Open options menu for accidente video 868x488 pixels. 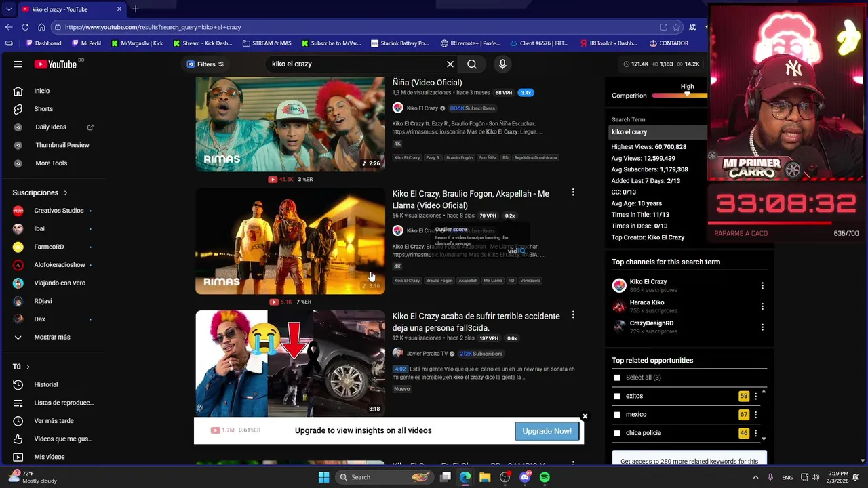573,315
